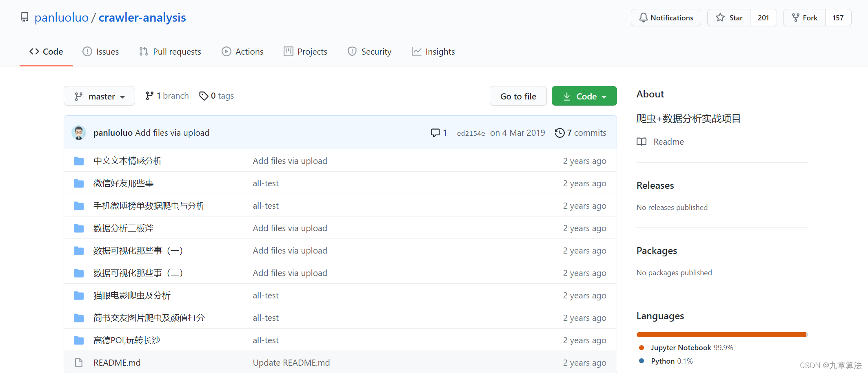Open 'all-test' commit in 猫眼电影爬虫及分析 row
868x373 pixels.
tap(266, 296)
